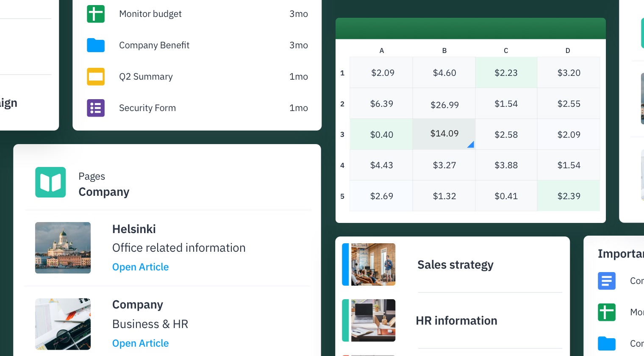The height and width of the screenshot is (356, 644).
Task: Open Article link under Helsinki
Action: (140, 267)
